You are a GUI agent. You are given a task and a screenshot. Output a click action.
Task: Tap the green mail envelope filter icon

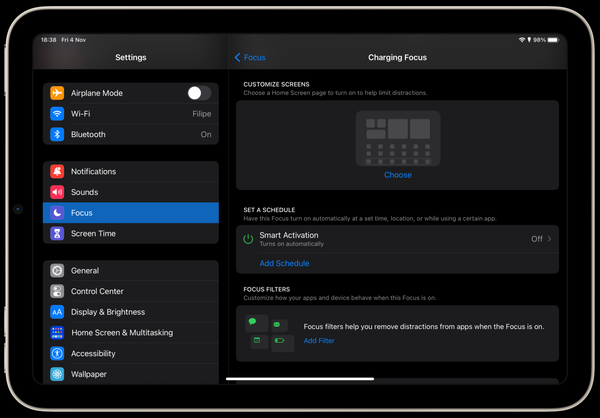click(279, 325)
